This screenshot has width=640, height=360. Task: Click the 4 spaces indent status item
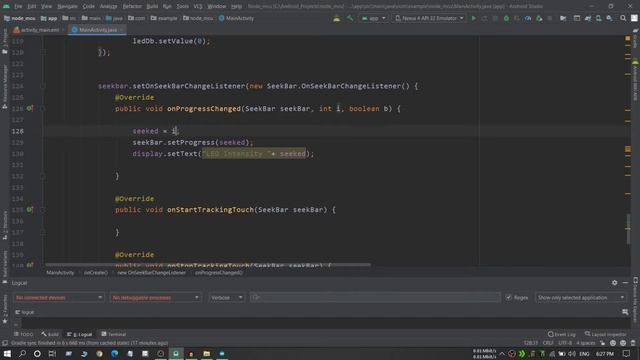[x=586, y=343]
